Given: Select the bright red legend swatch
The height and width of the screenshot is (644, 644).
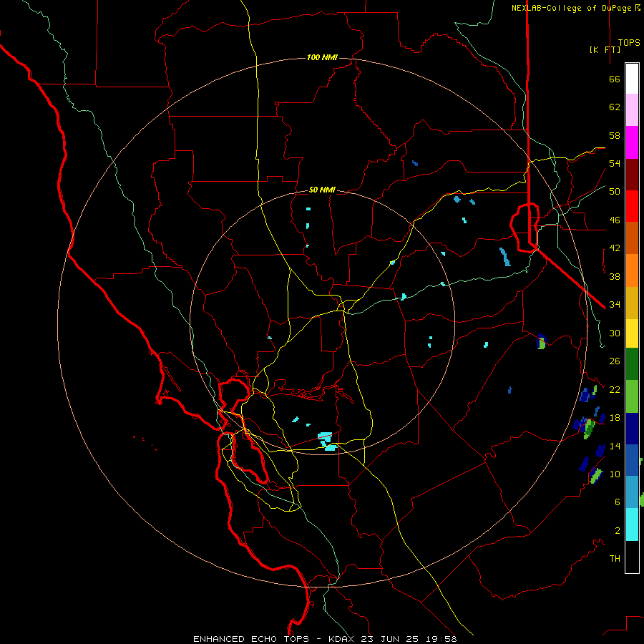Looking at the screenshot, I should [632, 206].
